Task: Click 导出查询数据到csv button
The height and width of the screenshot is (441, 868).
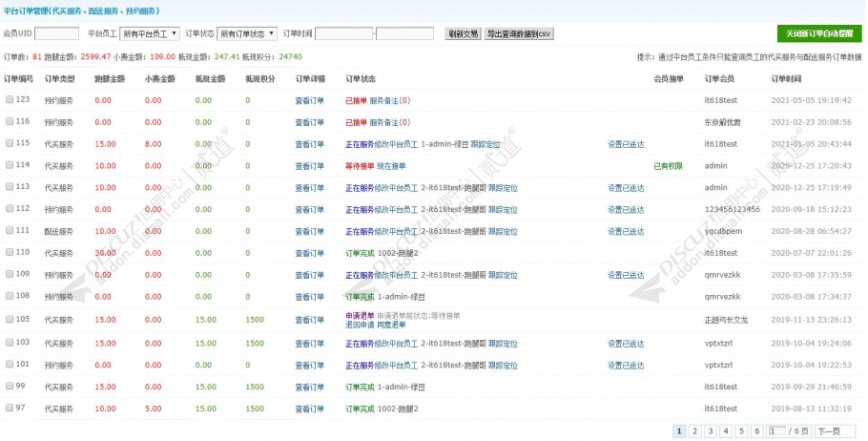Action: (519, 33)
